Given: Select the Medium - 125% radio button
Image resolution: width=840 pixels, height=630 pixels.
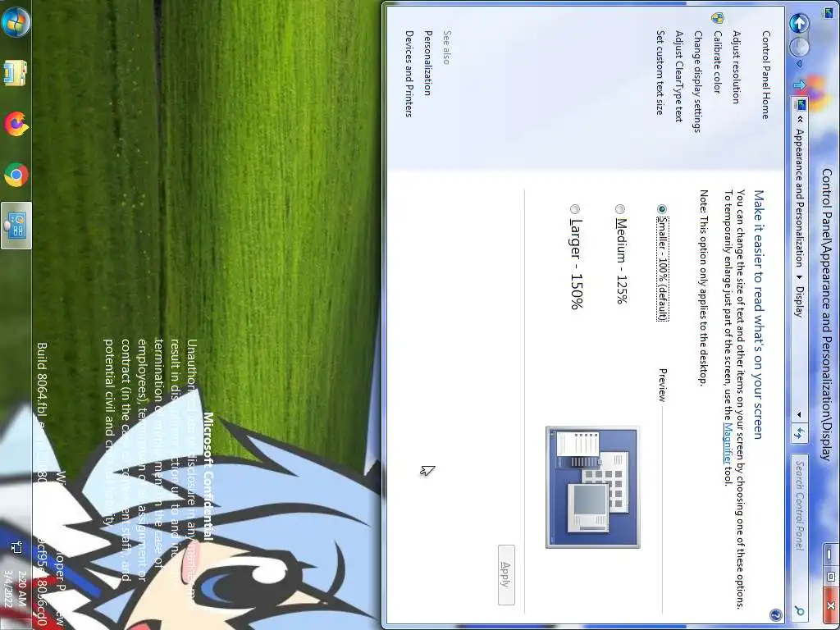Looking at the screenshot, I should point(620,209).
